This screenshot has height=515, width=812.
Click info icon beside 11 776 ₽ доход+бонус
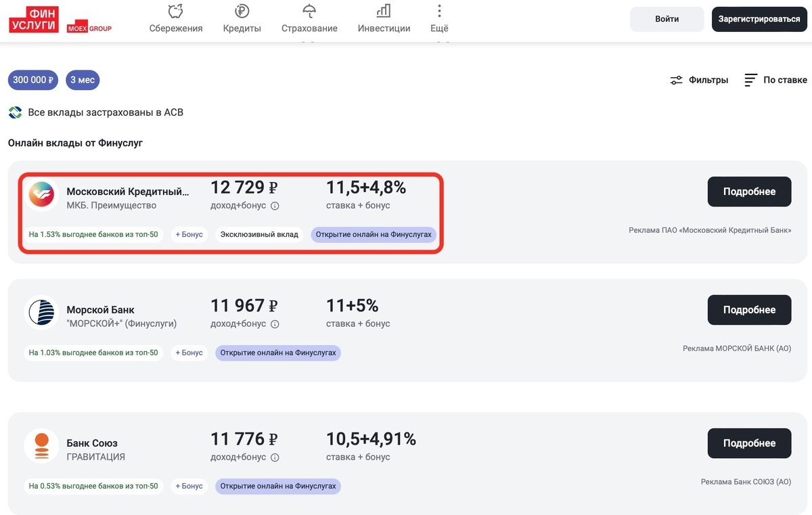275,457
